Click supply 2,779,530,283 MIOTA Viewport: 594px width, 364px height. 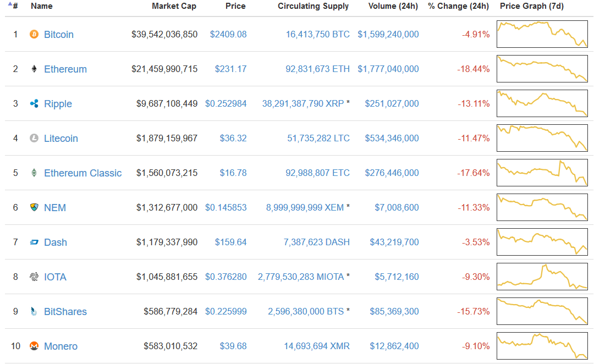click(301, 277)
